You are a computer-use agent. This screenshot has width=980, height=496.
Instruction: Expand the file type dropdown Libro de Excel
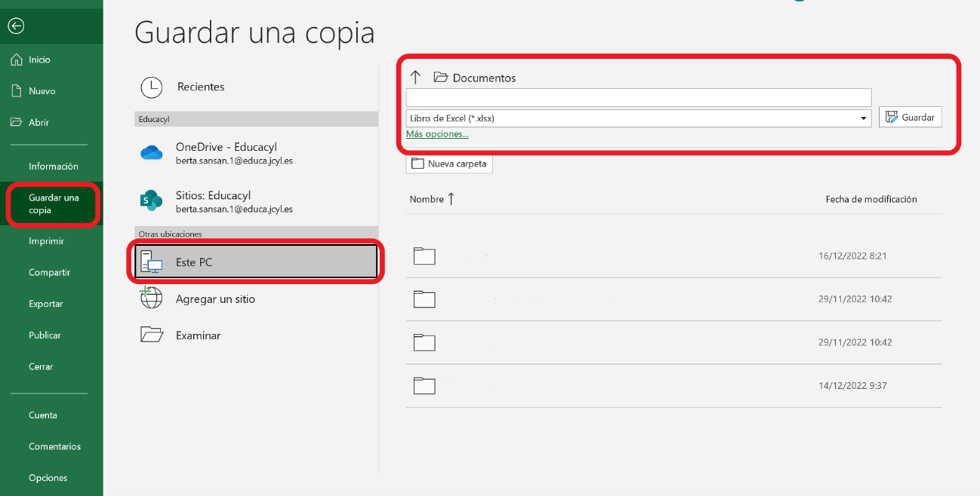[863, 118]
